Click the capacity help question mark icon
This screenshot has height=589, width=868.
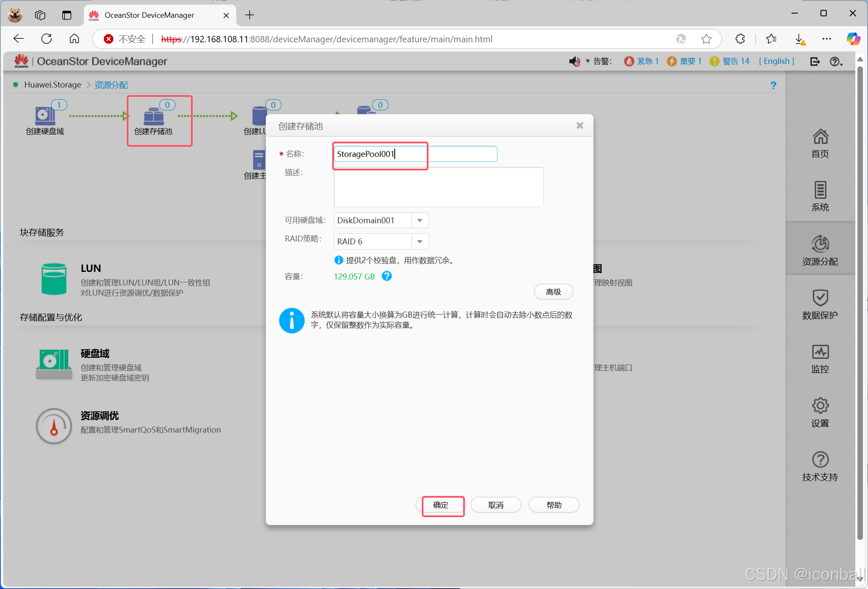[386, 276]
